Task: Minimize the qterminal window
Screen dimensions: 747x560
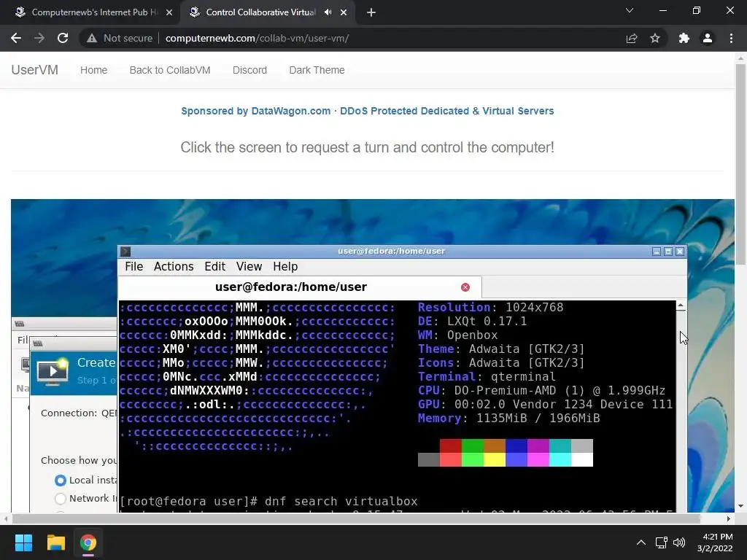Action: (657, 252)
